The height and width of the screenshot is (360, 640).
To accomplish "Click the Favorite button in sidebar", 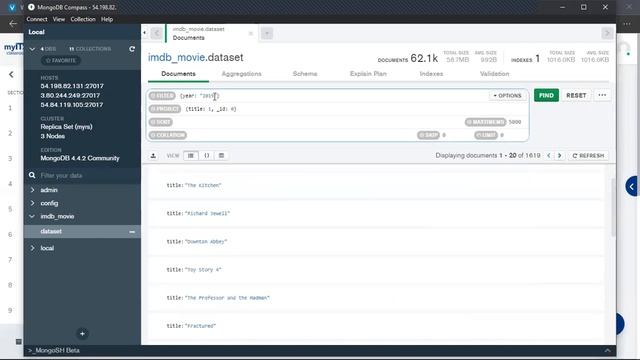I will [x=61, y=60].
